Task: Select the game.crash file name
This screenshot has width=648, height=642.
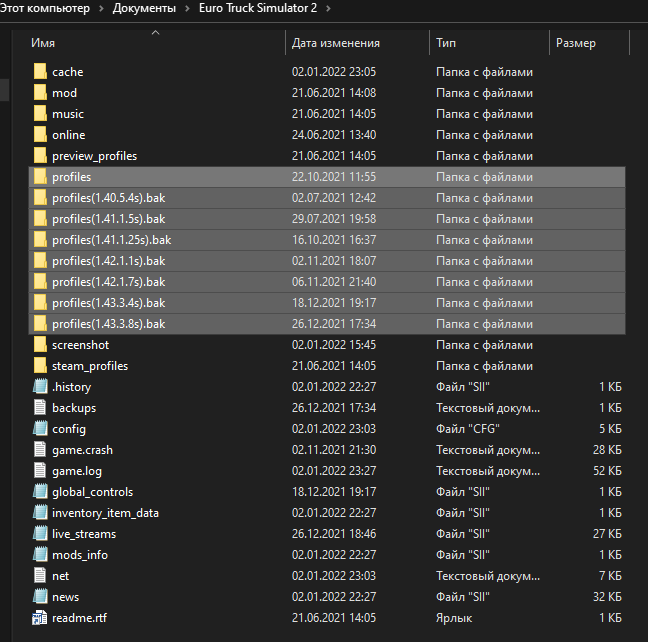Action: coord(83,450)
